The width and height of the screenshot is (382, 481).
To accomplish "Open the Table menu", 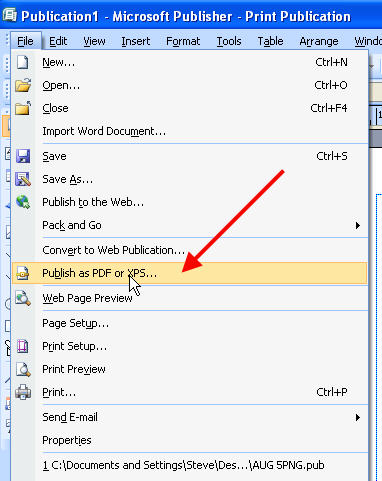I will pos(270,41).
